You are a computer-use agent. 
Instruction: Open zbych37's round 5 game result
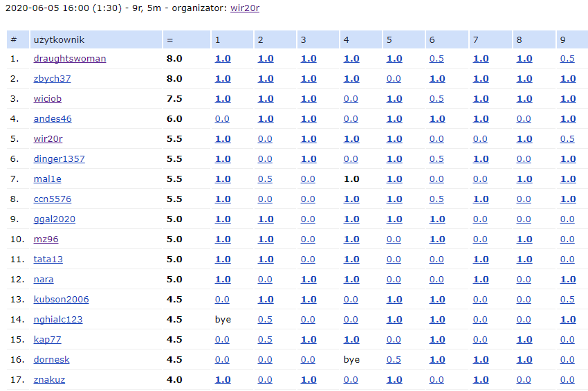[x=394, y=79]
